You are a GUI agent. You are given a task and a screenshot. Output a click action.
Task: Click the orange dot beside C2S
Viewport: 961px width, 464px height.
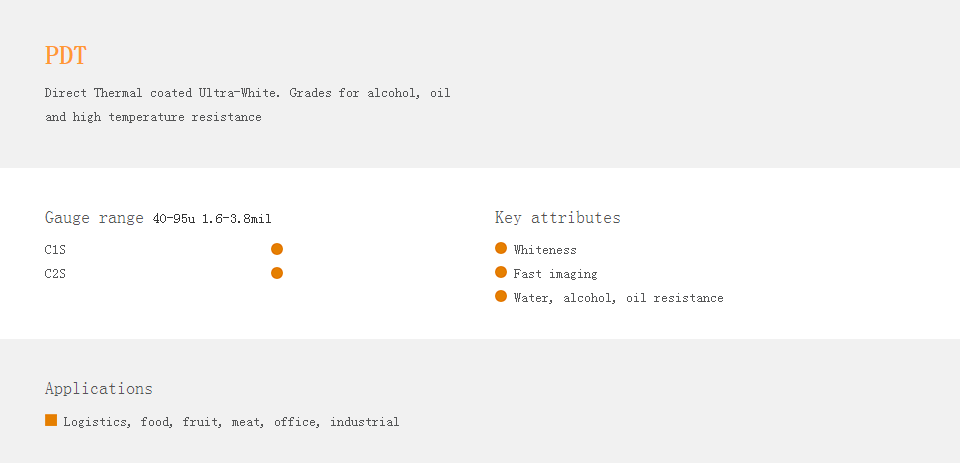(277, 273)
